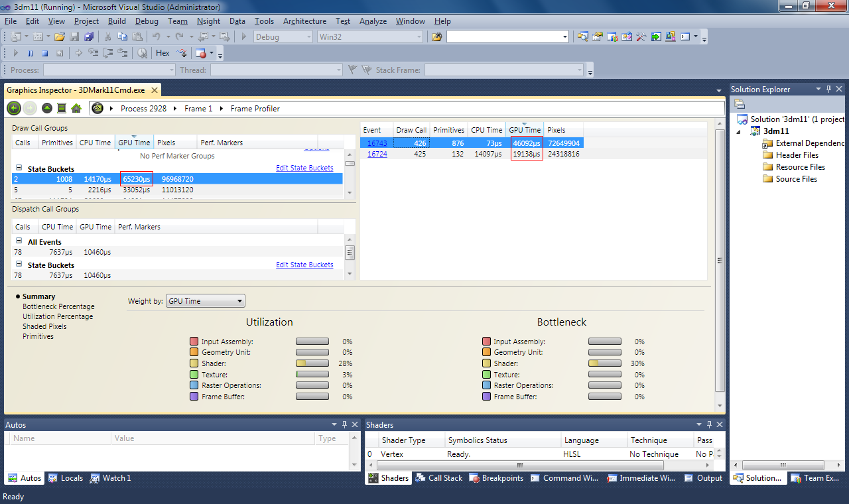Select the Shaded Pixels view option
The width and height of the screenshot is (849, 504).
tap(44, 326)
